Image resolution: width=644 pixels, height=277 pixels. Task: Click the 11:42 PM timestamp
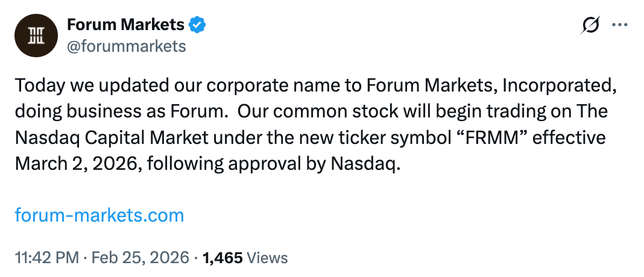coord(47,258)
